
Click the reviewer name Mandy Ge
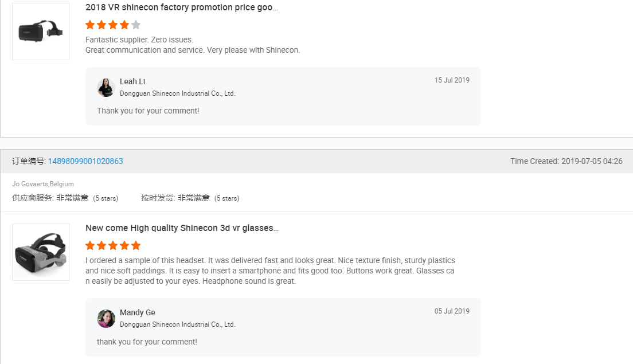pyautogui.click(x=138, y=312)
